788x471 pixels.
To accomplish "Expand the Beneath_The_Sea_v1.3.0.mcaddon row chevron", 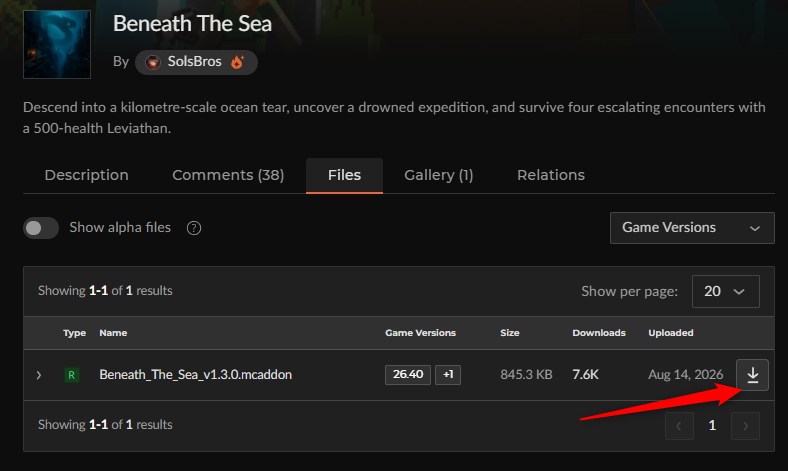I will pos(39,375).
